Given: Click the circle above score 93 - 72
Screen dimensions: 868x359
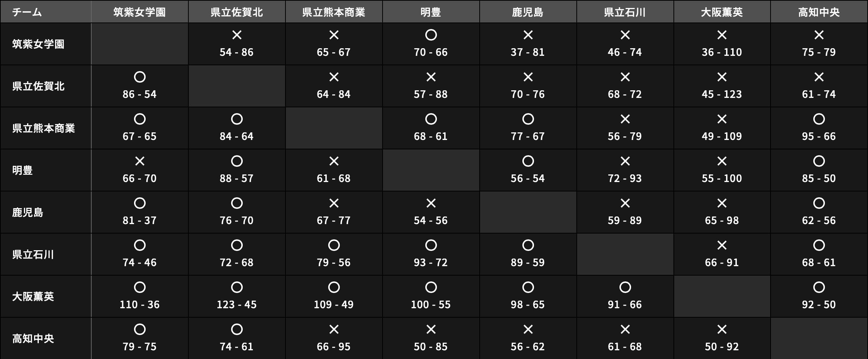Looking at the screenshot, I should [431, 245].
